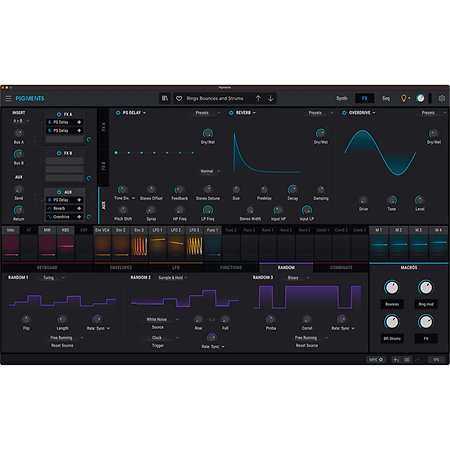The width and height of the screenshot is (450, 450).
Task: Select the vertical FX A bus tab
Action: click(103, 127)
